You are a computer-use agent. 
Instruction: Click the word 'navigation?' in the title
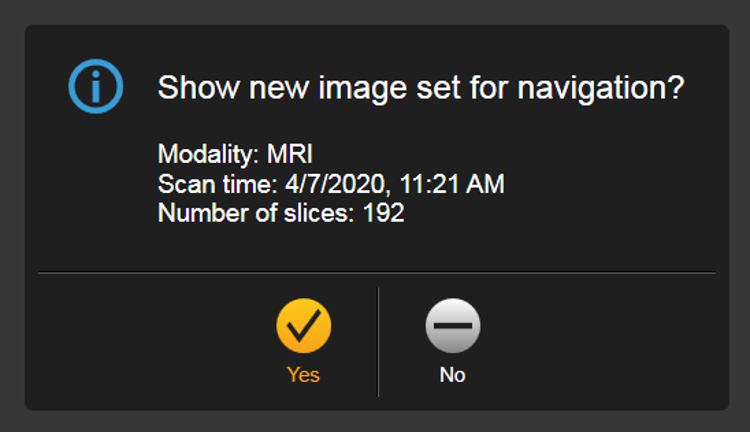click(x=601, y=89)
